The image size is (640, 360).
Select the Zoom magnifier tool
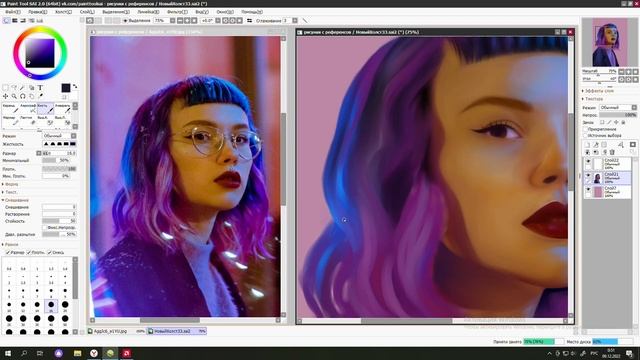pos(14,96)
